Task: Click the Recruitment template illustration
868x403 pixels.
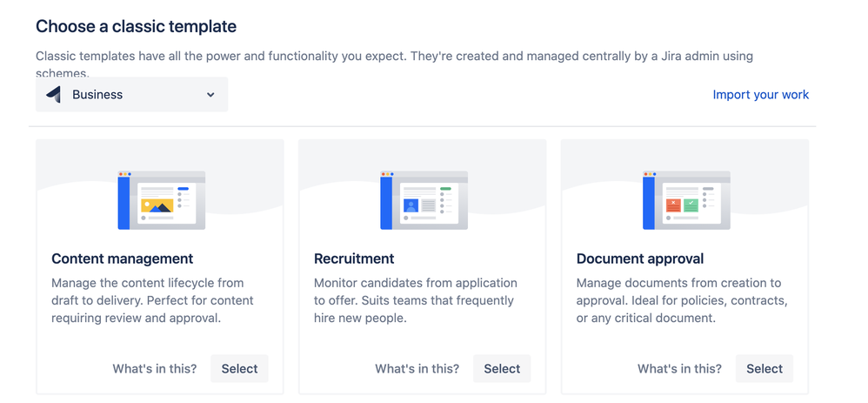Action: (x=424, y=200)
